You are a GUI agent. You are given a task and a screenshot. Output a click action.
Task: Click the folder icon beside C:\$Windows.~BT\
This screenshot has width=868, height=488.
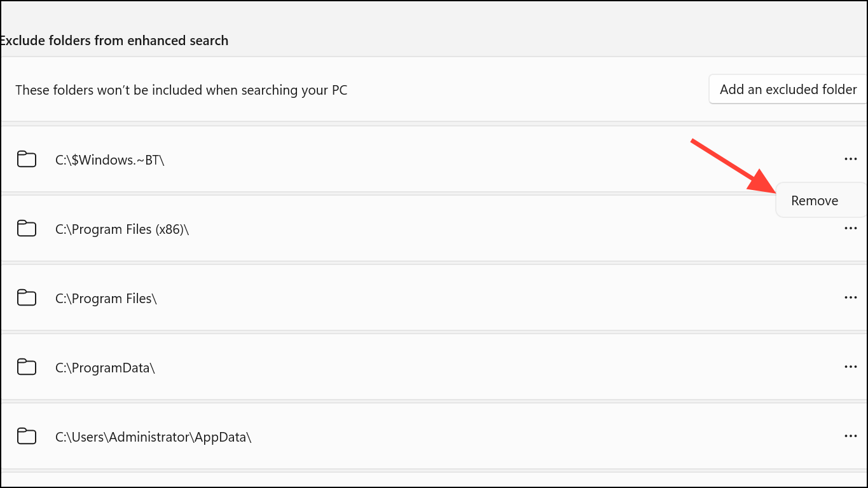pyautogui.click(x=27, y=159)
